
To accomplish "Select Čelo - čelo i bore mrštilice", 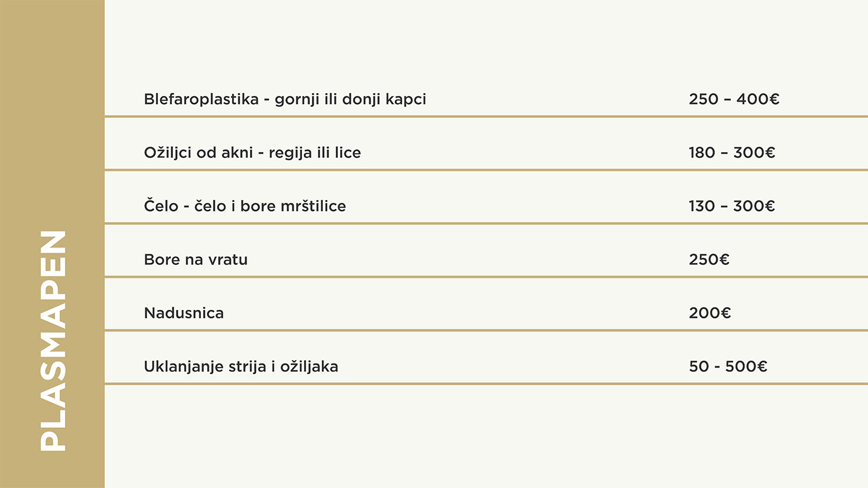I will tap(245, 206).
